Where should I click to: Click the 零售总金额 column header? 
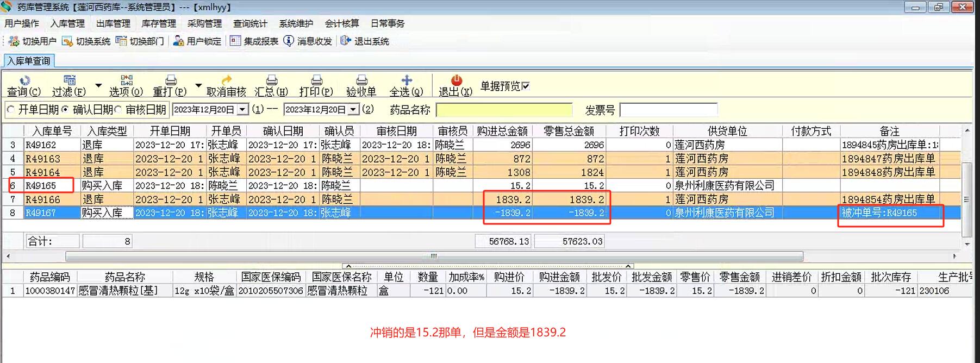pyautogui.click(x=569, y=131)
